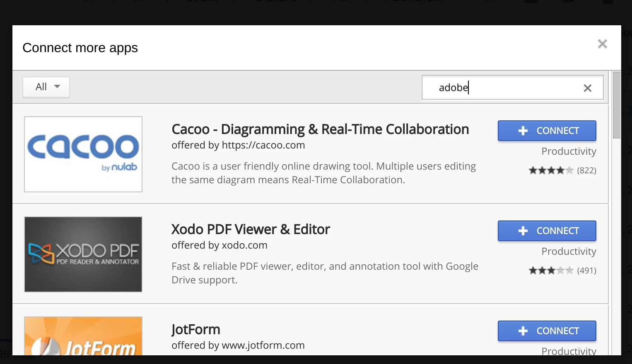
Task: Clear the adobe search text
Action: [x=587, y=88]
